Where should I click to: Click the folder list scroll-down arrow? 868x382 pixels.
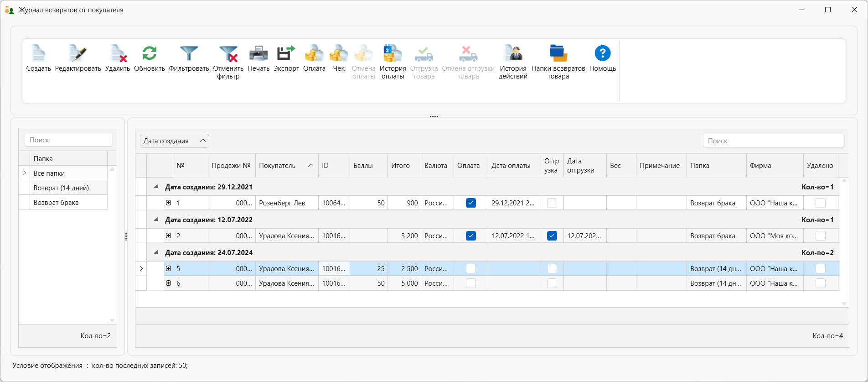pyautogui.click(x=112, y=320)
